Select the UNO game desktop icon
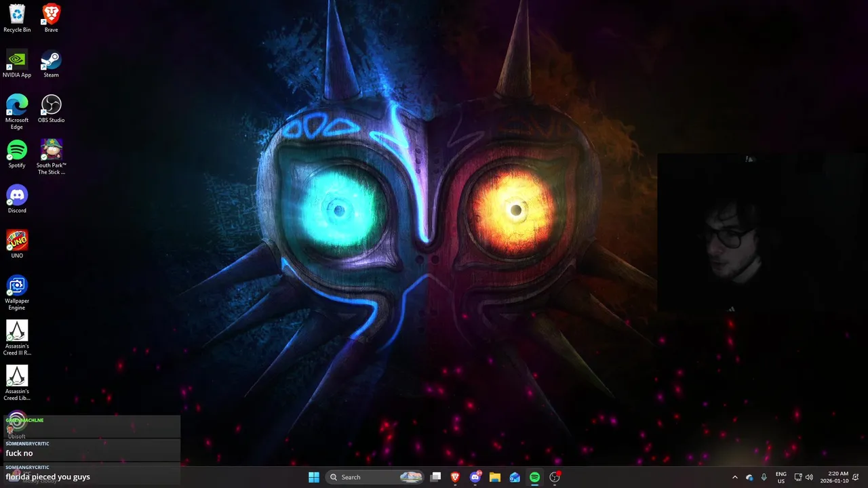Image resolution: width=868 pixels, height=488 pixels. [x=17, y=245]
